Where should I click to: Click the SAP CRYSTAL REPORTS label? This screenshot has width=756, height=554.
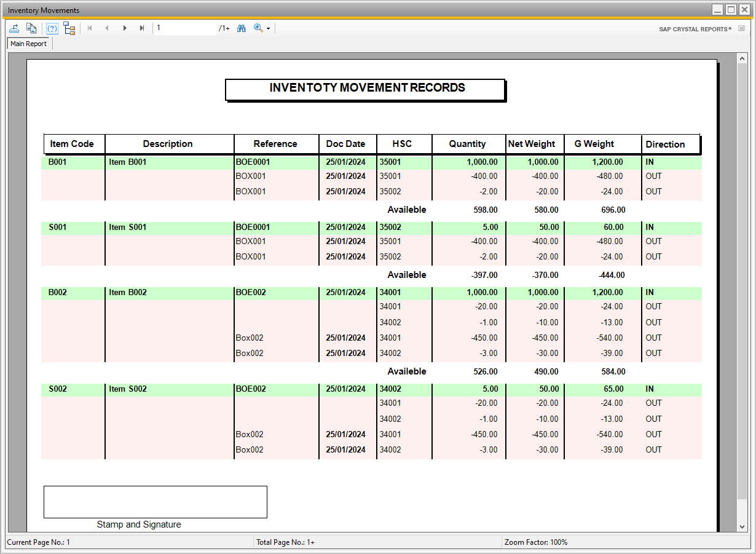pyautogui.click(x=695, y=29)
